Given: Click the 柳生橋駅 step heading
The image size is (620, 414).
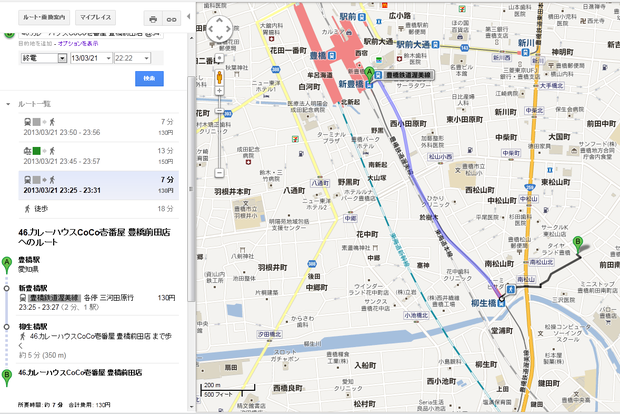Looking at the screenshot, I should pyautogui.click(x=33, y=327).
